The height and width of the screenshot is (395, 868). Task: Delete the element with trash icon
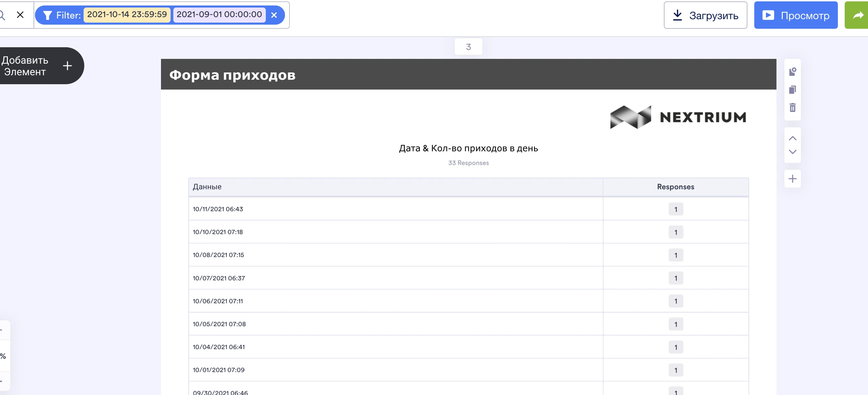(792, 107)
